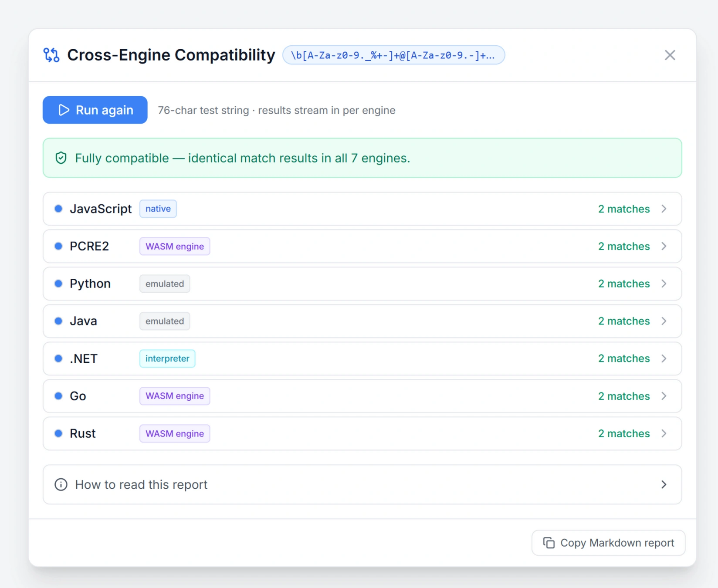Screen dimensions: 718x588
Task: Expand the Java engine row chevron
Action: pyautogui.click(x=664, y=321)
